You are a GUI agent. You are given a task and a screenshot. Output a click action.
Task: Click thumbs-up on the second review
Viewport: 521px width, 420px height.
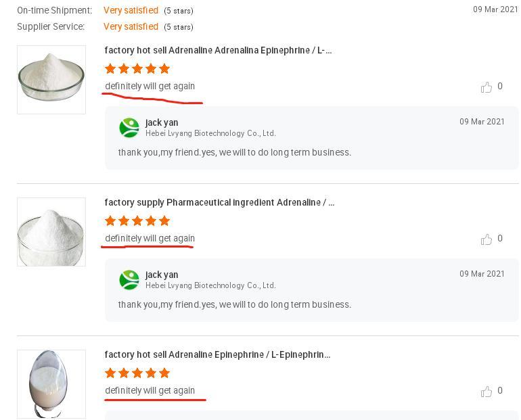click(x=486, y=239)
